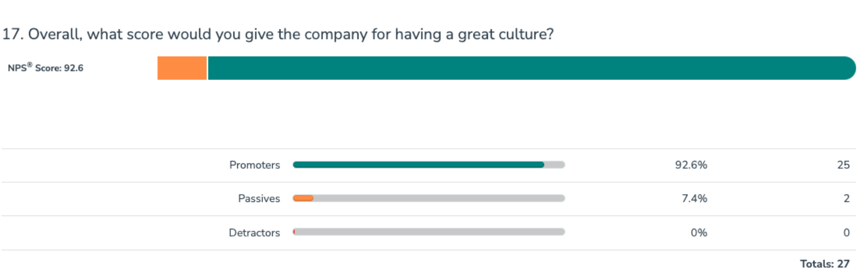Image resolution: width=868 pixels, height=277 pixels.
Task: Click the promoters count 25
Action: pyautogui.click(x=843, y=165)
